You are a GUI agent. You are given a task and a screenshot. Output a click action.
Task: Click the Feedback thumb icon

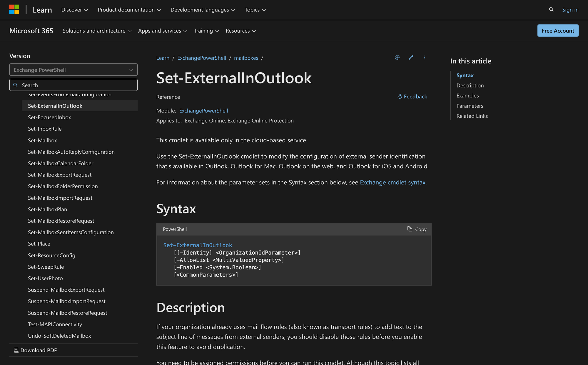(399, 96)
